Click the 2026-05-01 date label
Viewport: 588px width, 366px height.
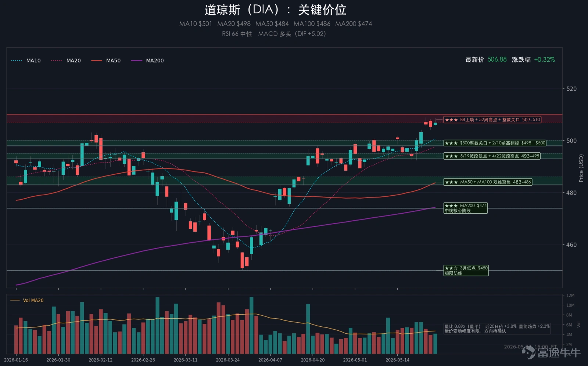[355, 360]
